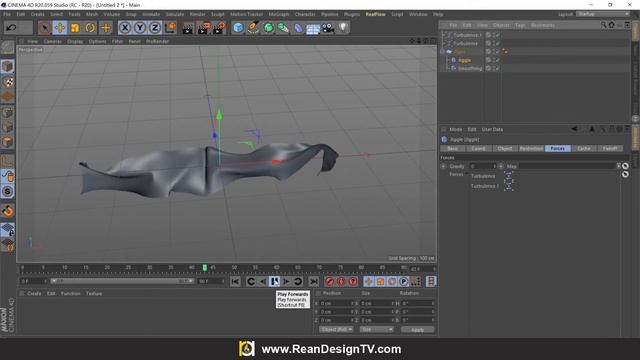This screenshot has height=360, width=640.
Task: Toggle Parameter (P) keyframe recording
Action: [403, 282]
